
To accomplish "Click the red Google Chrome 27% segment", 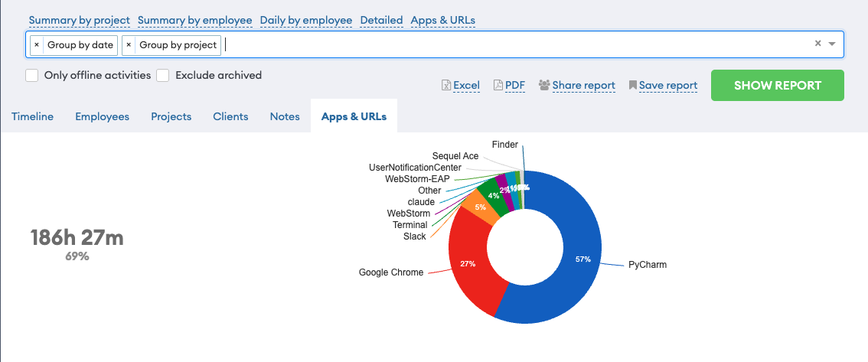I will coord(468,265).
